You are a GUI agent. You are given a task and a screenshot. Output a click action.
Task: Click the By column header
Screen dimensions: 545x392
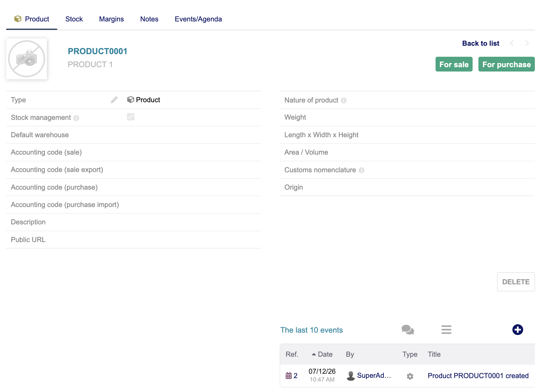[x=350, y=354]
